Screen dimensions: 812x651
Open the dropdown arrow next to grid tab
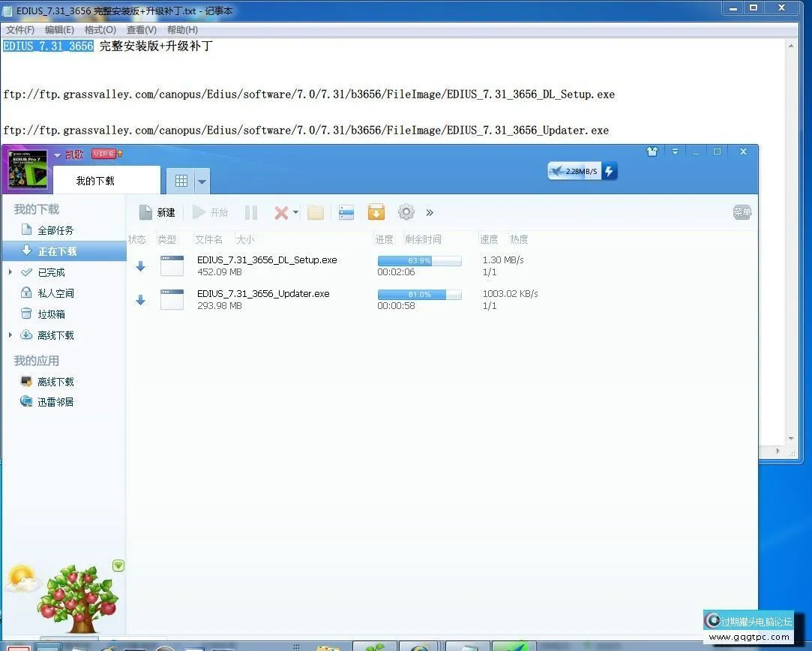click(x=201, y=181)
